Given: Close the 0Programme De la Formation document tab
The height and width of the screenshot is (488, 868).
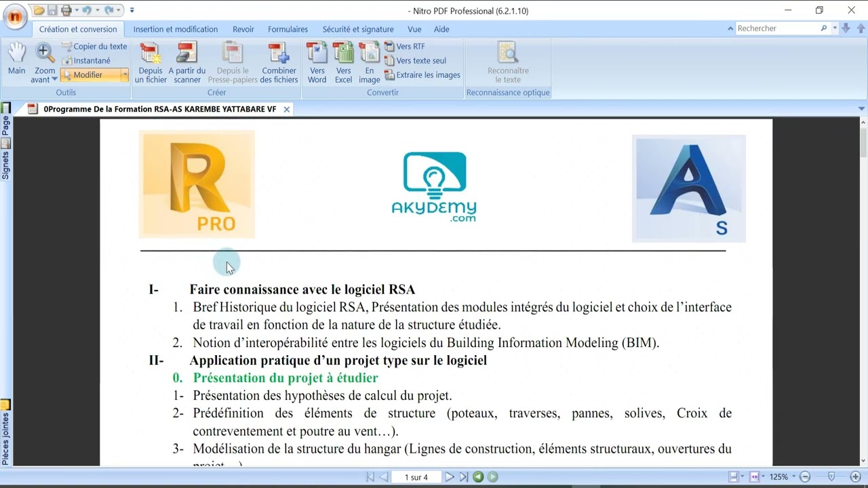Looking at the screenshot, I should tap(287, 109).
